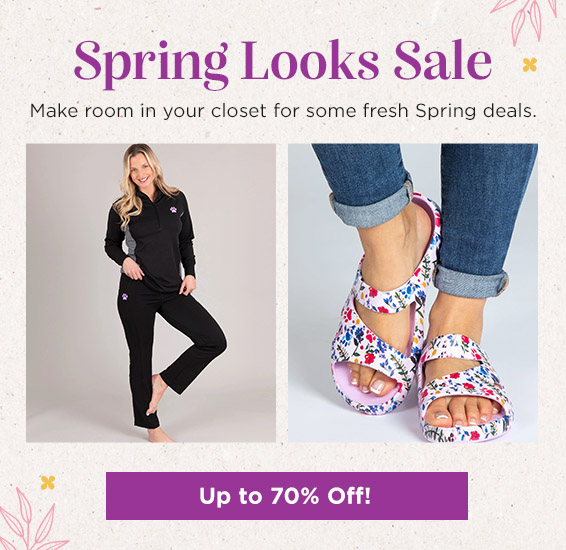Click the yellow flower icon near Sale heading
566x550 pixels.
coord(530,65)
